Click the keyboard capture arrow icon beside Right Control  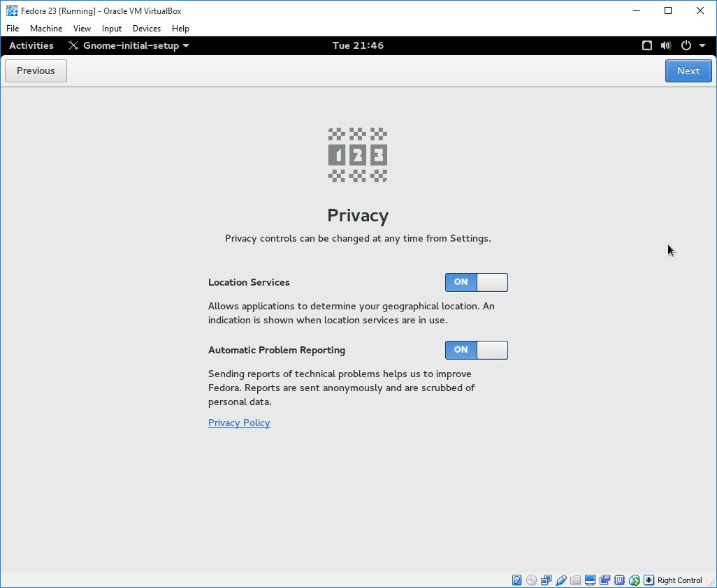click(649, 580)
